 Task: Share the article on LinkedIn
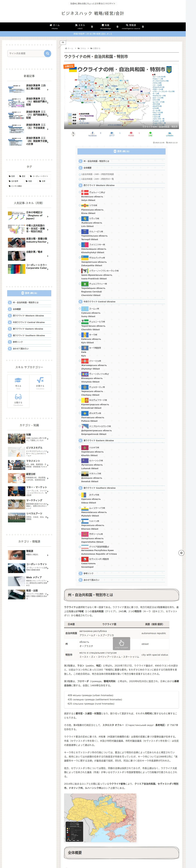click(x=170, y=134)
